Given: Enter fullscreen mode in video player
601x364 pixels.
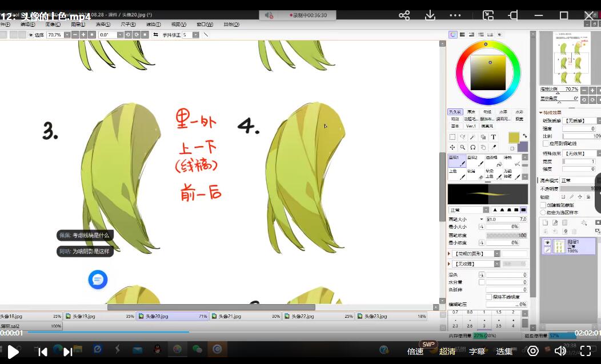Looking at the screenshot, I should 585,351.
